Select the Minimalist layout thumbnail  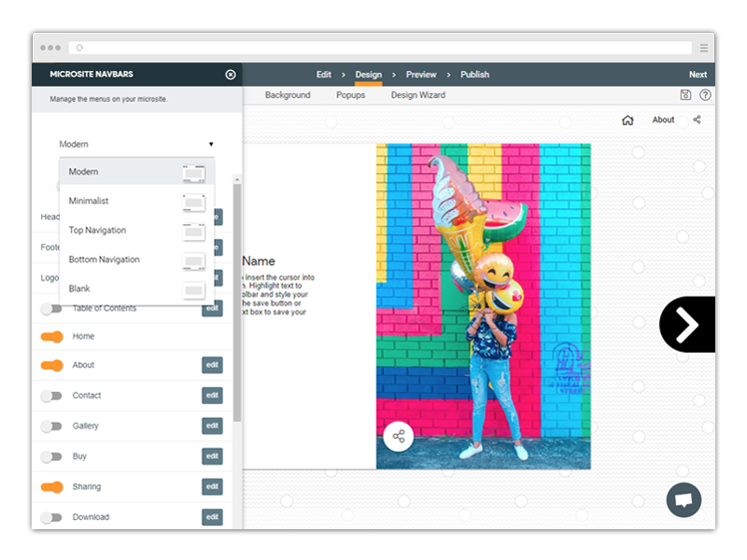194,203
